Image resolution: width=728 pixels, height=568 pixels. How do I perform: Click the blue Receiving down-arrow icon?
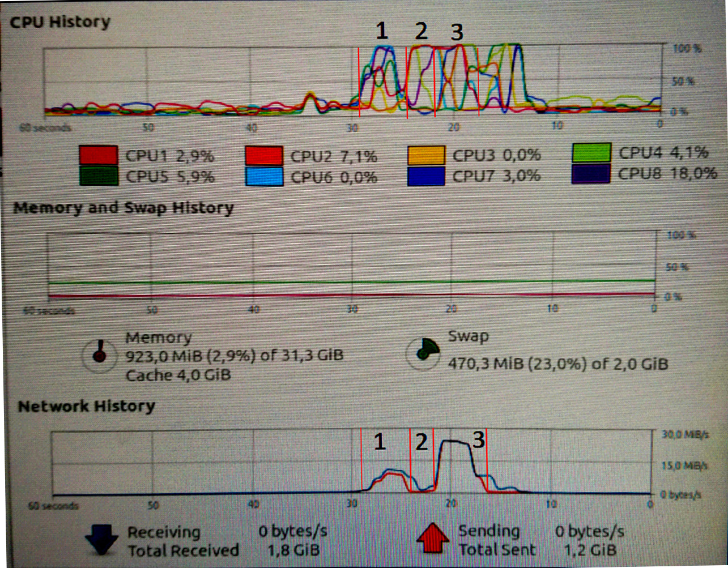[x=102, y=539]
